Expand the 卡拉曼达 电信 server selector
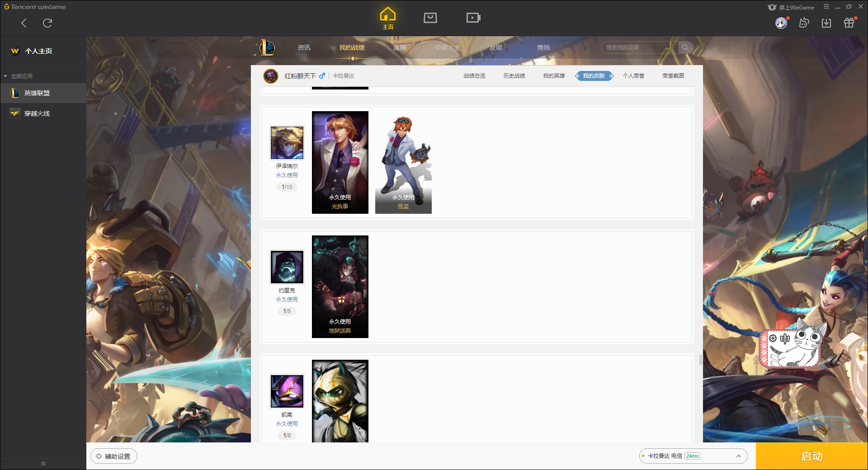The image size is (868, 470). coord(693,456)
